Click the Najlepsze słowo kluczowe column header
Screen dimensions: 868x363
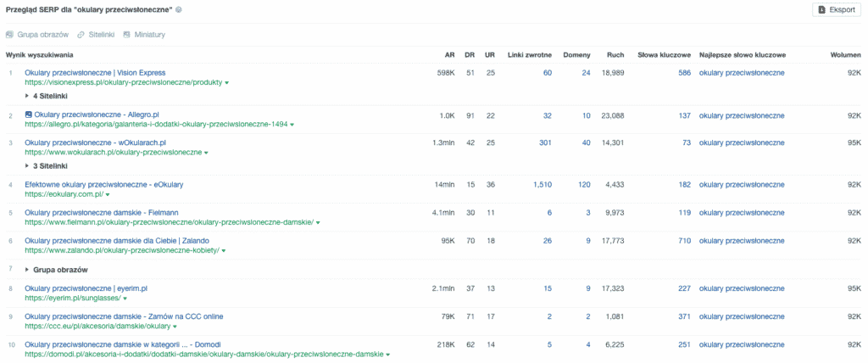click(x=743, y=55)
